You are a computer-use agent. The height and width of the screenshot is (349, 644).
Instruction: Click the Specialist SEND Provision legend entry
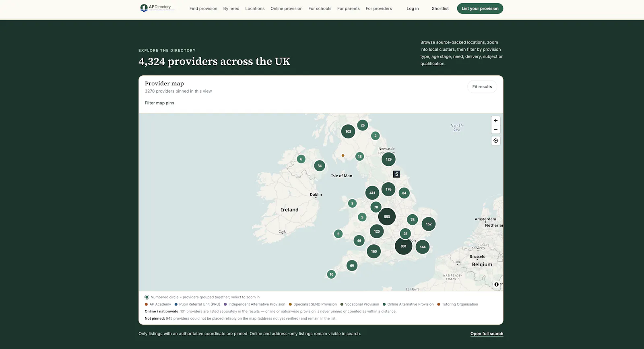(313, 304)
